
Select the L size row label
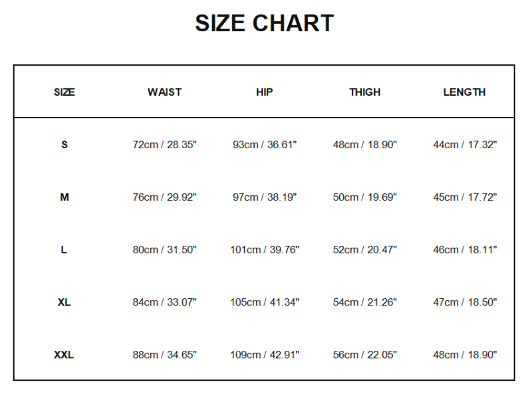[65, 250]
